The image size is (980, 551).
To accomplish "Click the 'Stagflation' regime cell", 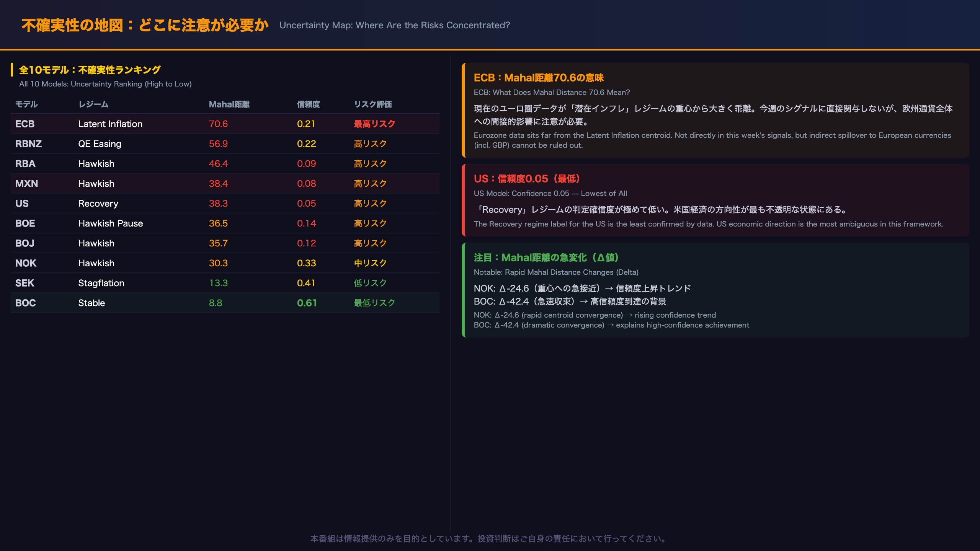I will [x=101, y=283].
